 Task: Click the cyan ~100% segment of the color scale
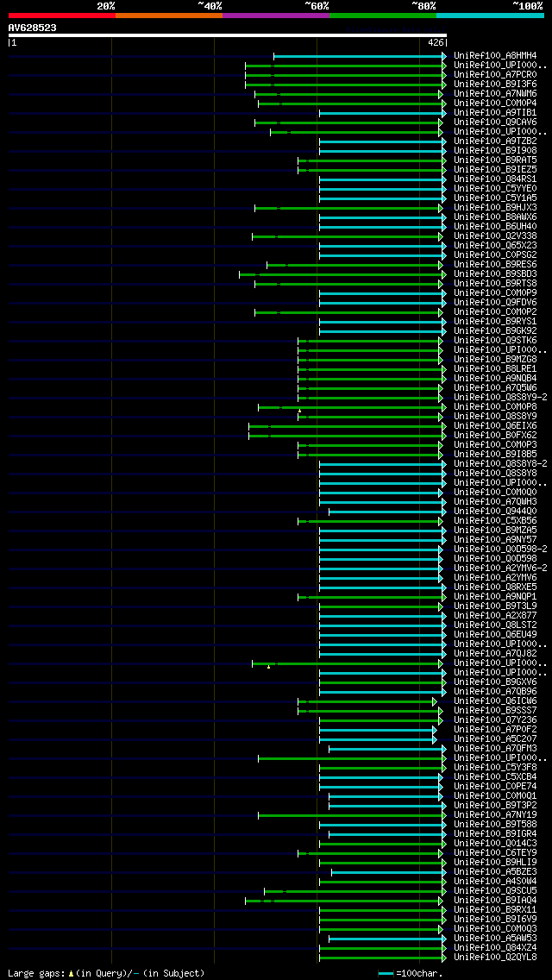click(x=490, y=15)
